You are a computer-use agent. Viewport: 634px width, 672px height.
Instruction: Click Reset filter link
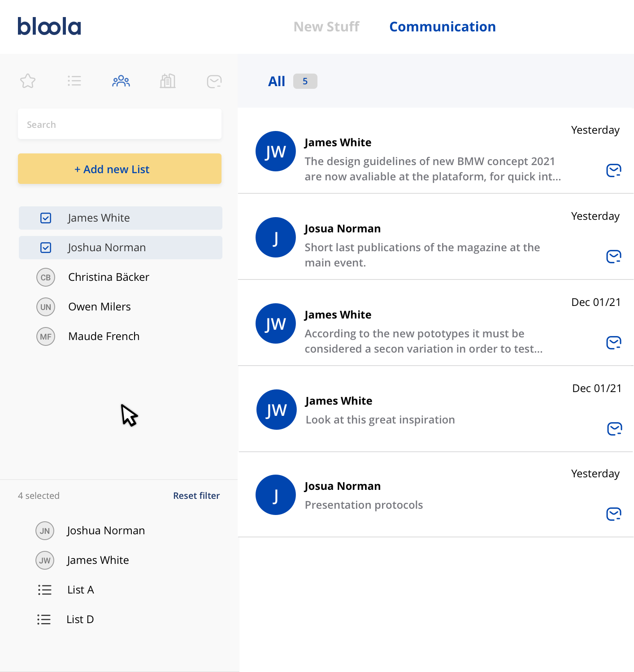(x=196, y=496)
